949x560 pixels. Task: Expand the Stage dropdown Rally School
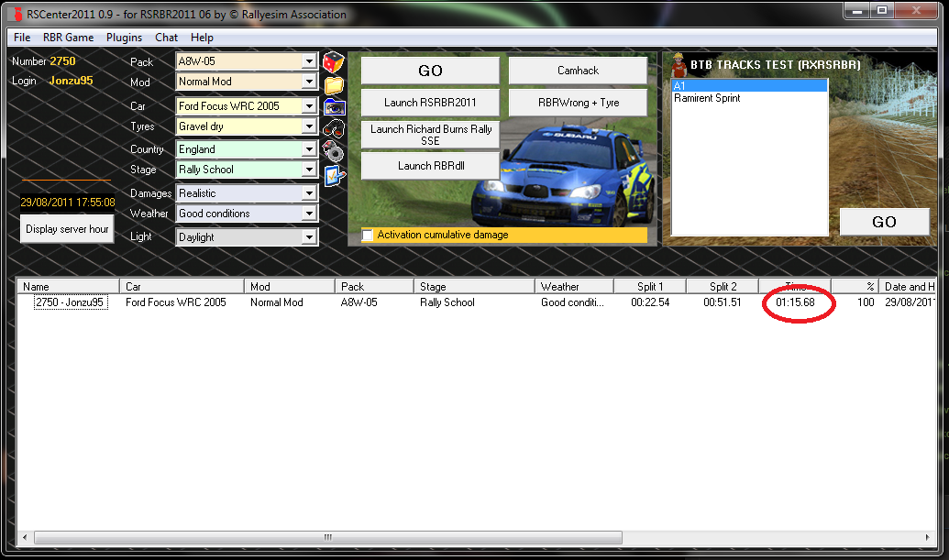[309, 170]
